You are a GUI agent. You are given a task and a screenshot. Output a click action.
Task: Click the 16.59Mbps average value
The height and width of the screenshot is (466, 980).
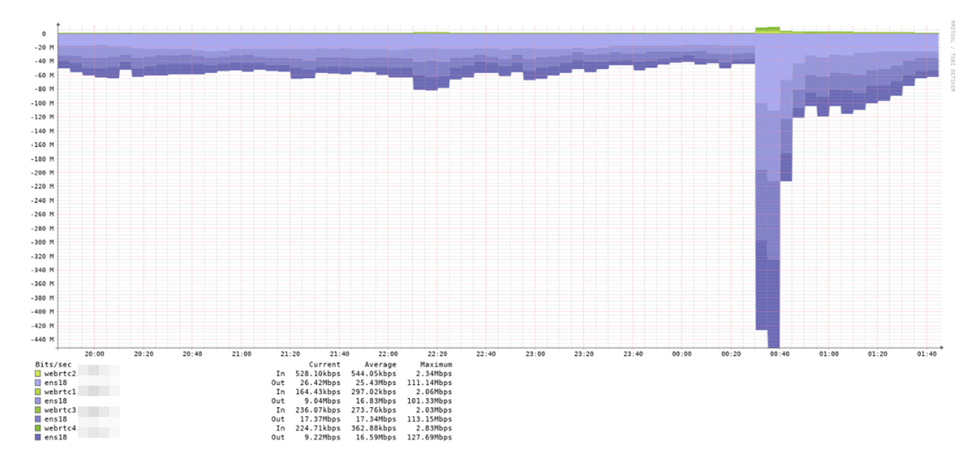(376, 438)
